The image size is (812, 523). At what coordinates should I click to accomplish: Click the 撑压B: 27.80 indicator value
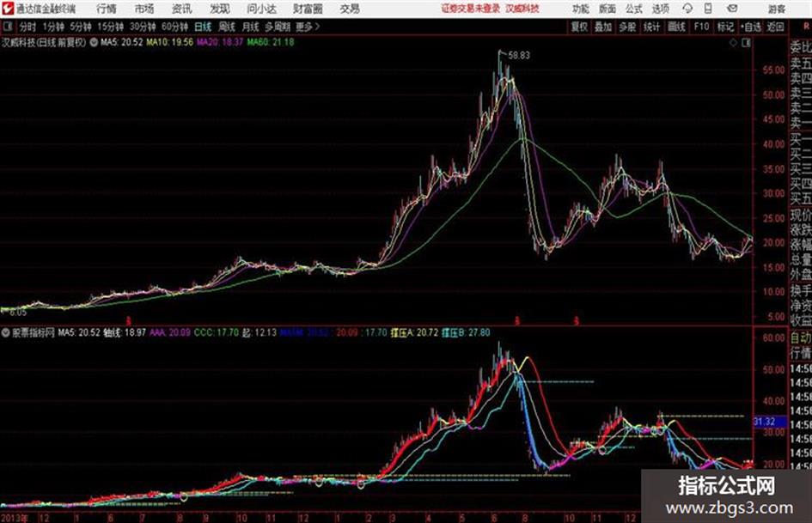466,332
